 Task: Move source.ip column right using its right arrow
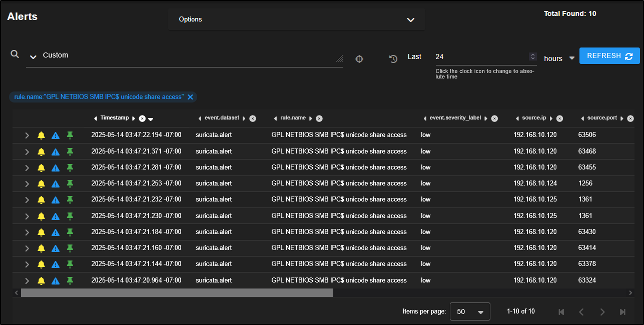(551, 118)
